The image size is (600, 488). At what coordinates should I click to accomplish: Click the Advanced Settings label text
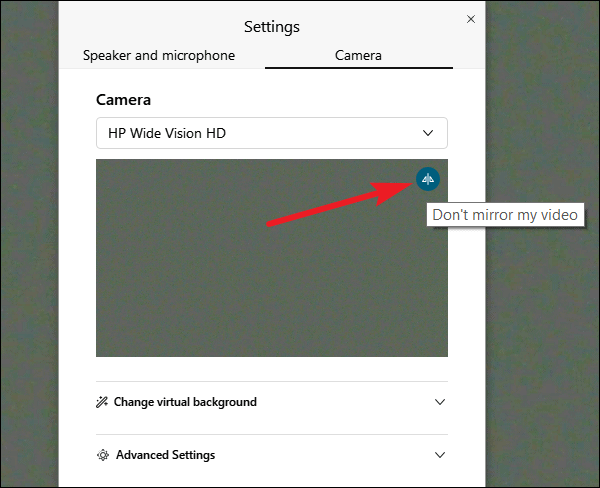[x=165, y=455]
